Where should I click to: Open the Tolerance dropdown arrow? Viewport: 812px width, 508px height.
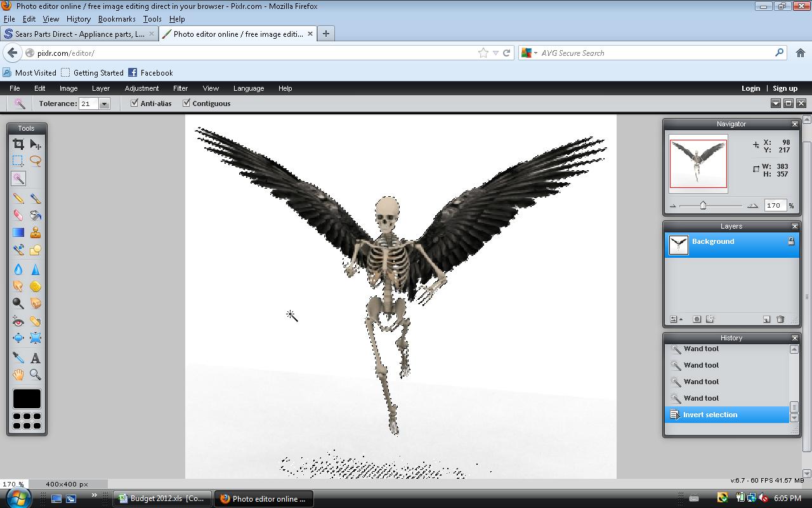[105, 104]
